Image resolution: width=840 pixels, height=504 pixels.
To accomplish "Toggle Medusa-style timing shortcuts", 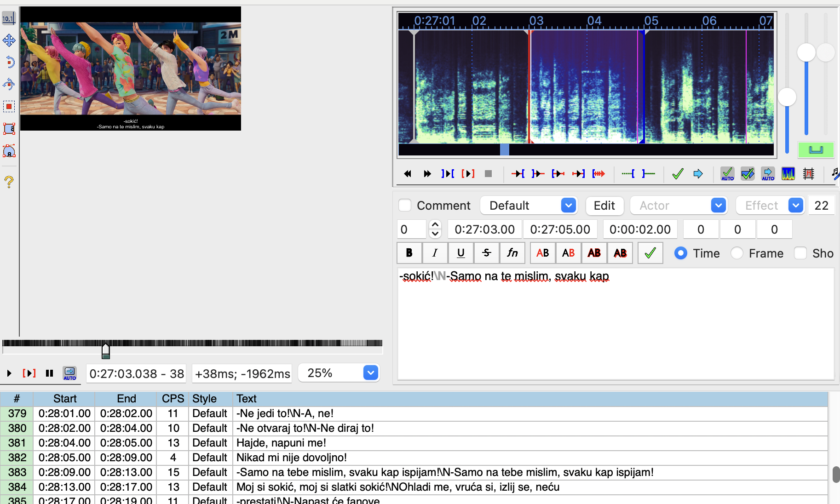I will click(x=808, y=174).
